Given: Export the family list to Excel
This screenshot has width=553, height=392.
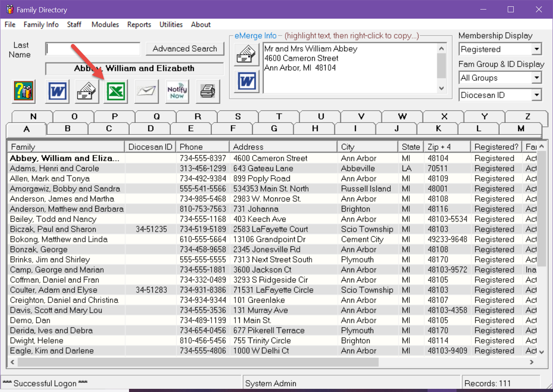Looking at the screenshot, I should (116, 91).
